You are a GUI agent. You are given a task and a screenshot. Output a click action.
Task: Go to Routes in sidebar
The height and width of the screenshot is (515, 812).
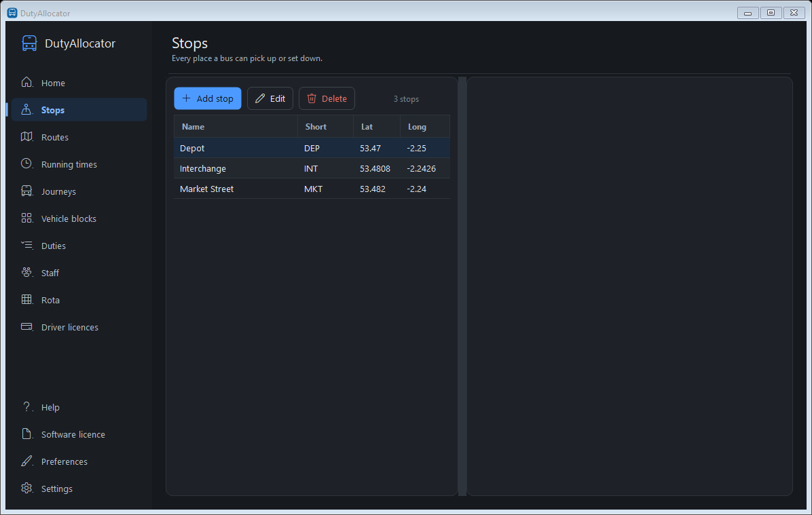point(79,137)
